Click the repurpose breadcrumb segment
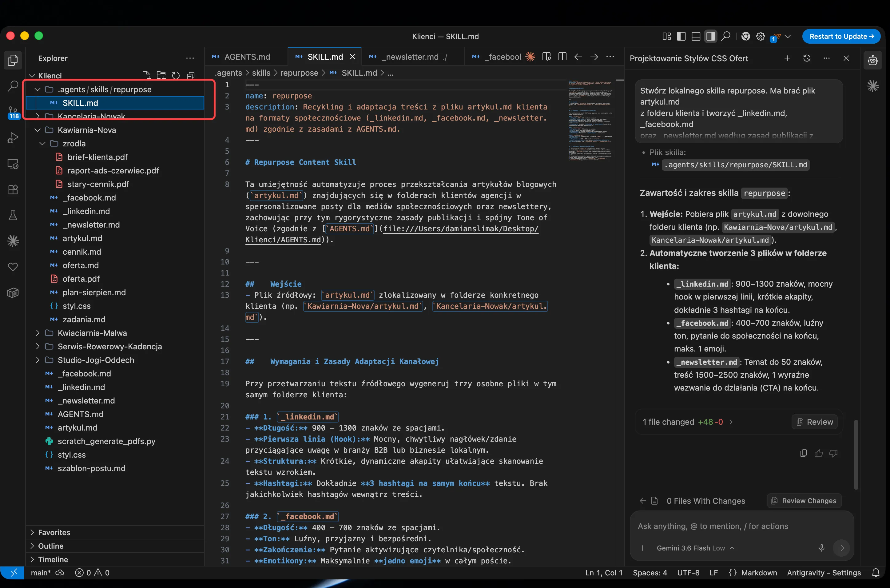 (299, 73)
